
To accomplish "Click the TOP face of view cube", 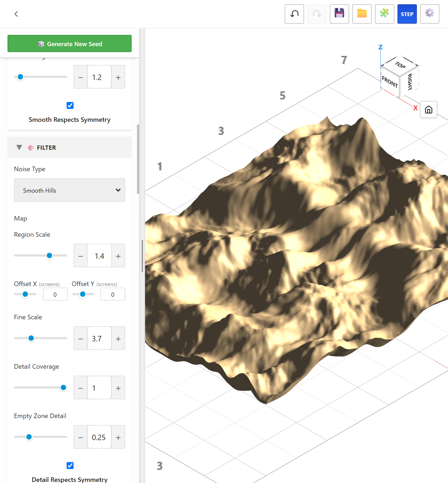I will 400,65.
